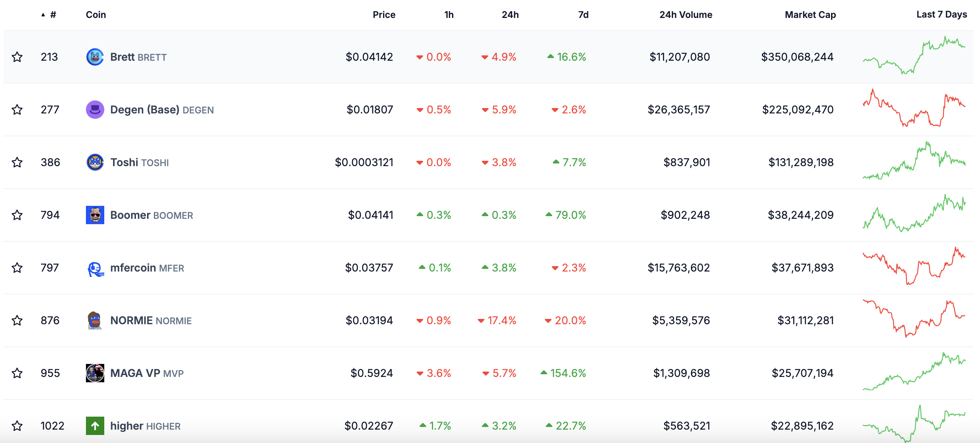This screenshot has height=443, width=980.
Task: Click Boomer's 7-day sparkline chart
Action: [914, 213]
